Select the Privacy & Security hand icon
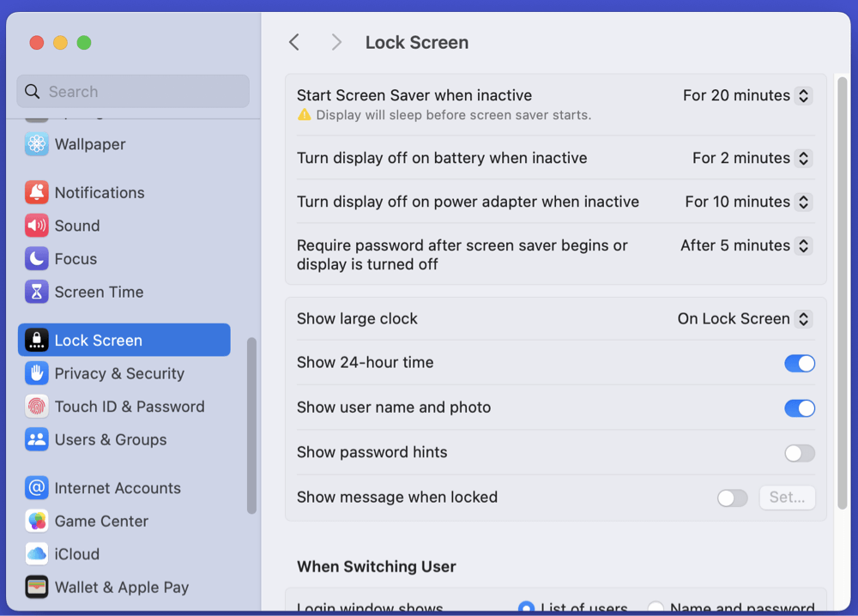The image size is (858, 616). [36, 373]
